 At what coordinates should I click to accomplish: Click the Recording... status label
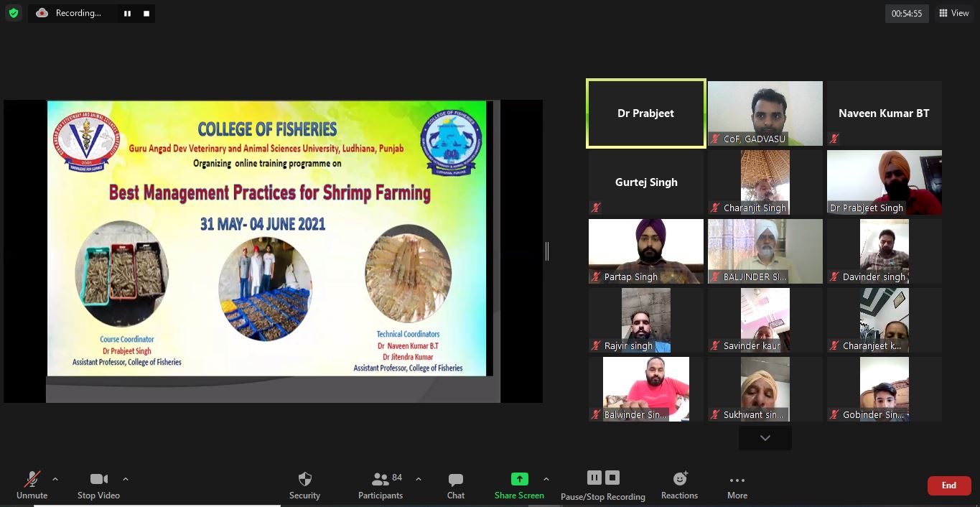coord(78,13)
